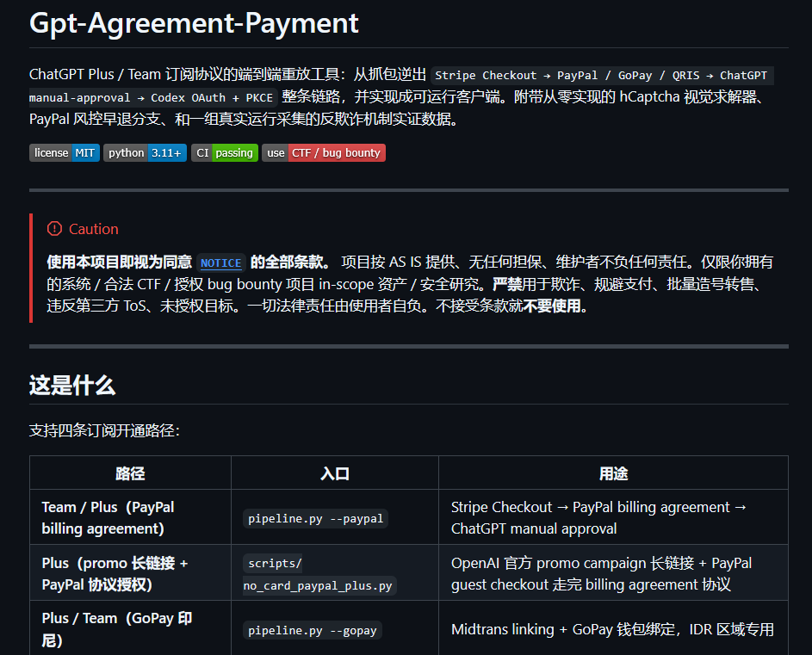Click the Stripe Checkout → PayPal billing agreement cell
This screenshot has height=655, width=812.
pyautogui.click(x=614, y=517)
